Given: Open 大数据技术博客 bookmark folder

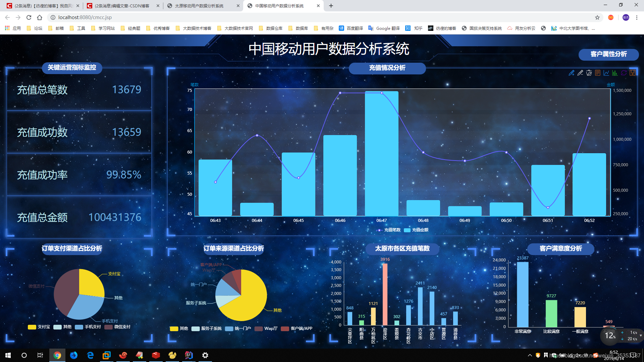Looking at the screenshot, I should click(x=193, y=28).
